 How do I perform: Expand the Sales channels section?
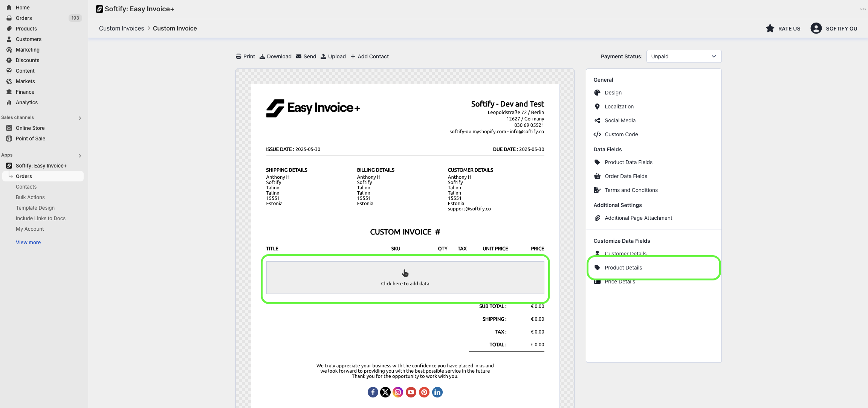79,118
